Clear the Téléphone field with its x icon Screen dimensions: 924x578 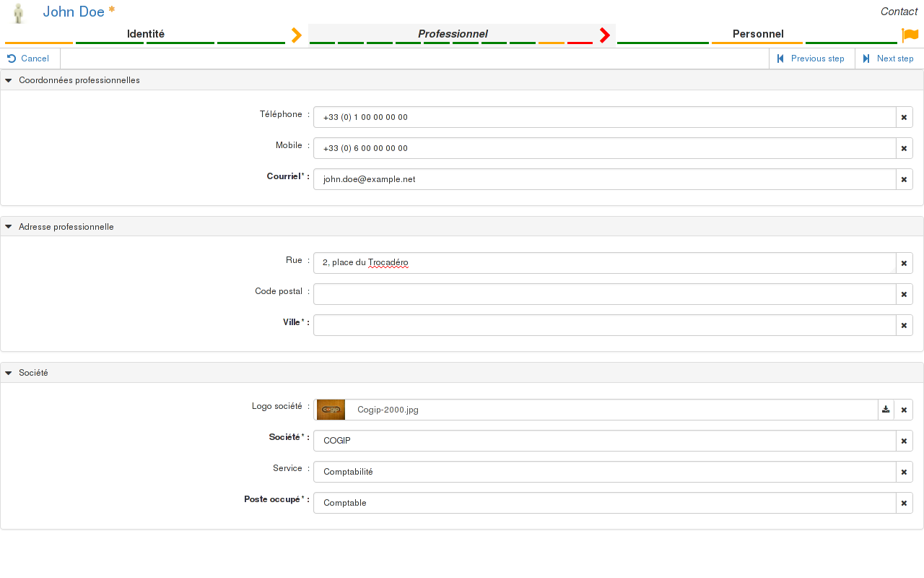coord(904,117)
